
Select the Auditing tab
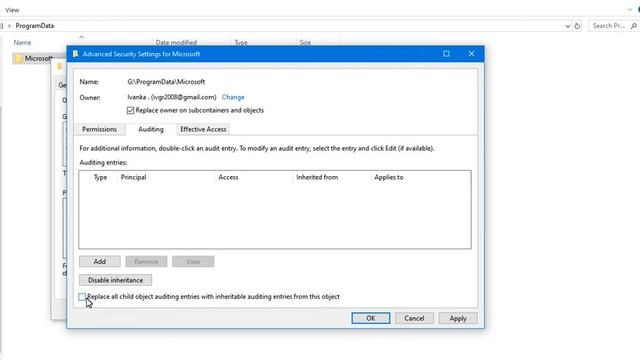[151, 129]
